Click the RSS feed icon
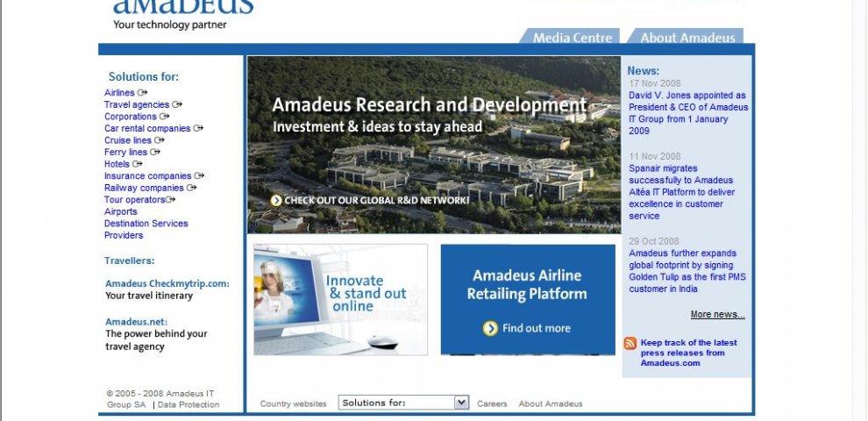This screenshot has width=868, height=421. click(x=630, y=343)
